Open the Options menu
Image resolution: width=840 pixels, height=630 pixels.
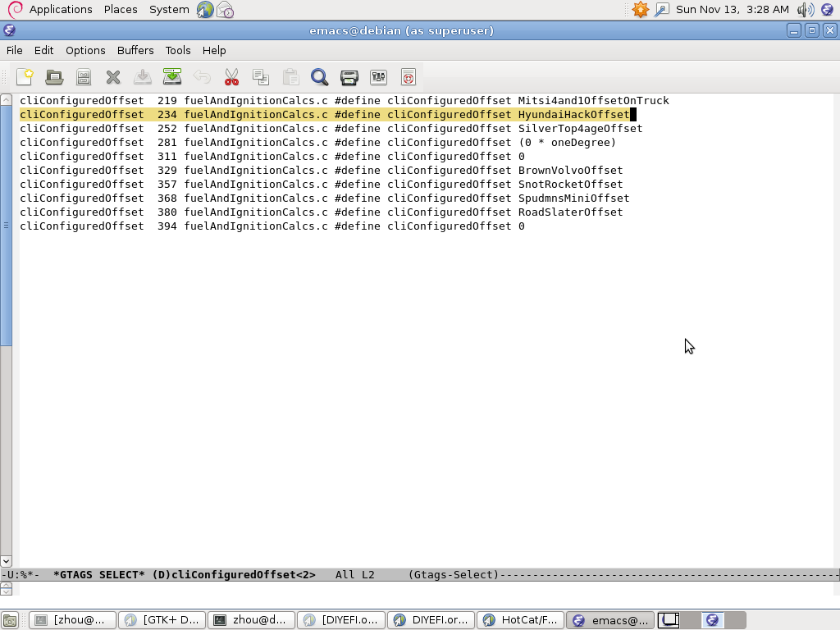pos(85,50)
